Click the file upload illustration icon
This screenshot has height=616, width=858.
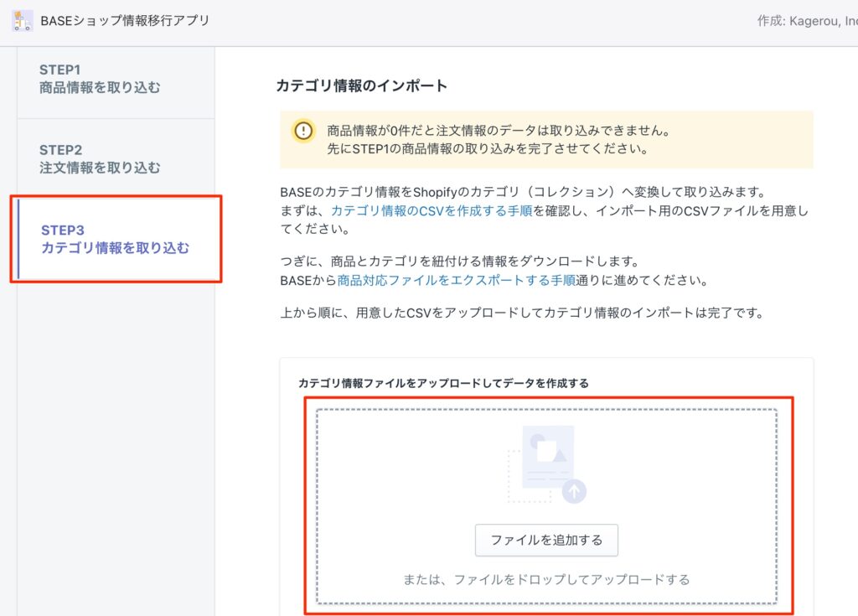point(546,465)
